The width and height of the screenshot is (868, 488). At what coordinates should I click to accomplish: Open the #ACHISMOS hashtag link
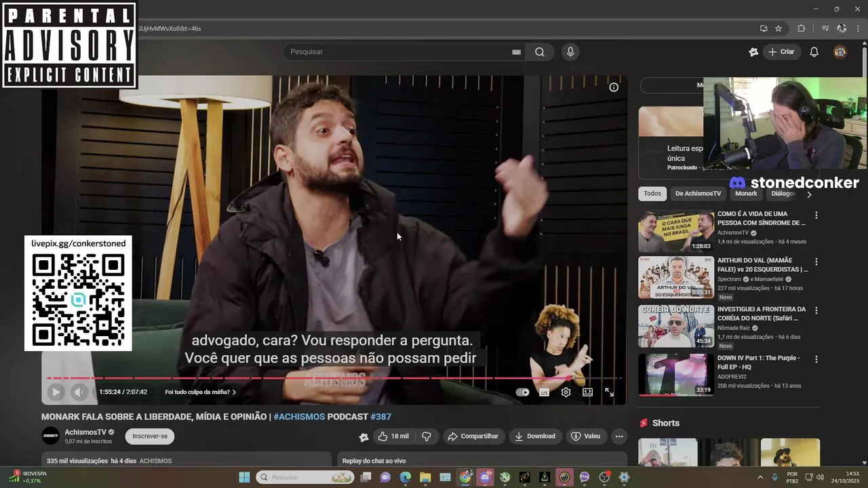(x=299, y=417)
